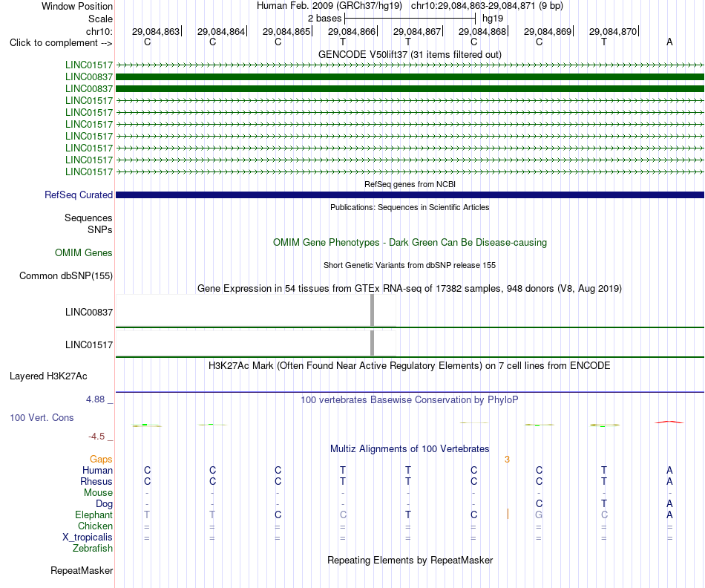Open the H3K27Ac Mark ENCODE track title

click(410, 366)
